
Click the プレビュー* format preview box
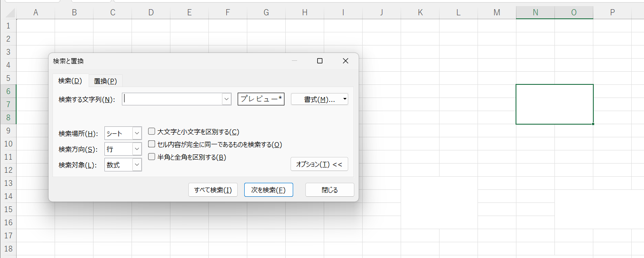[261, 99]
